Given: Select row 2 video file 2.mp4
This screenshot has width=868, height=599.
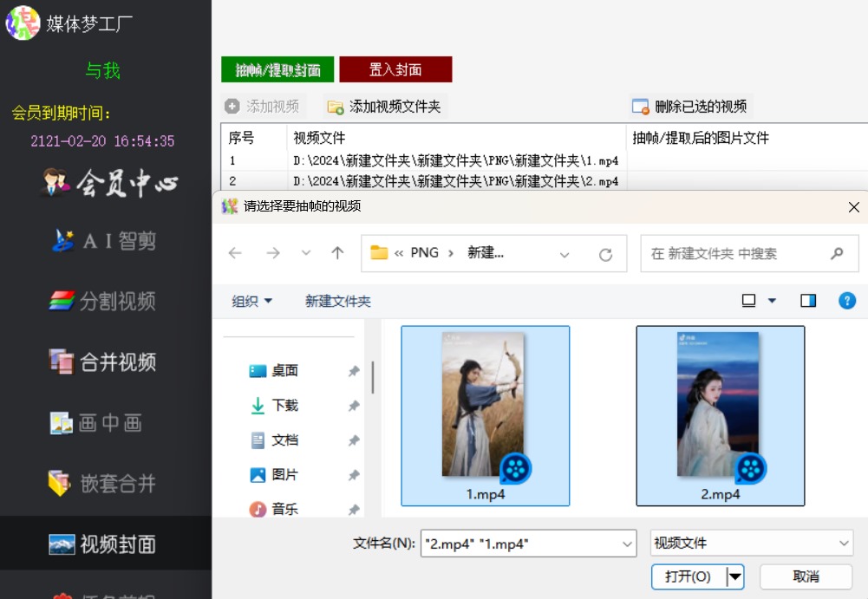Looking at the screenshot, I should pos(455,181).
